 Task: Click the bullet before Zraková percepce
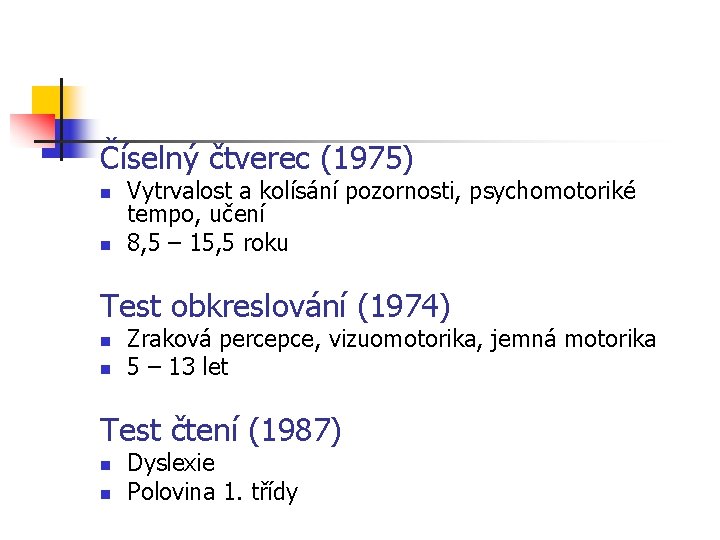(106, 342)
